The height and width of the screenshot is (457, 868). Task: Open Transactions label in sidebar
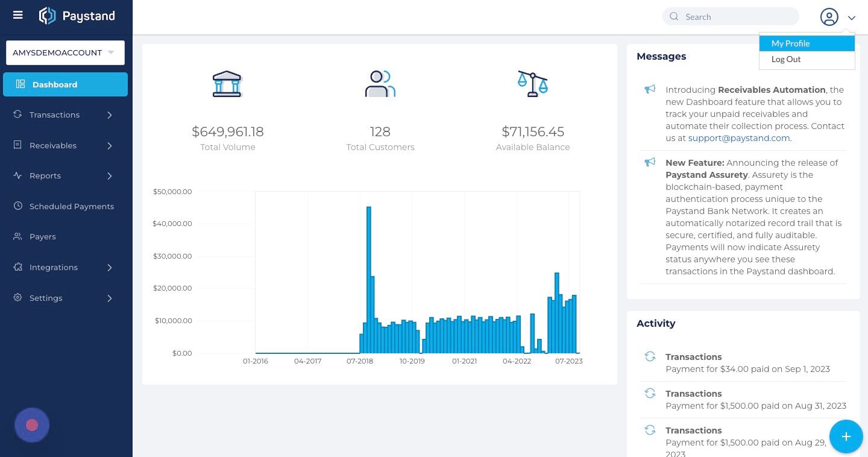point(54,115)
